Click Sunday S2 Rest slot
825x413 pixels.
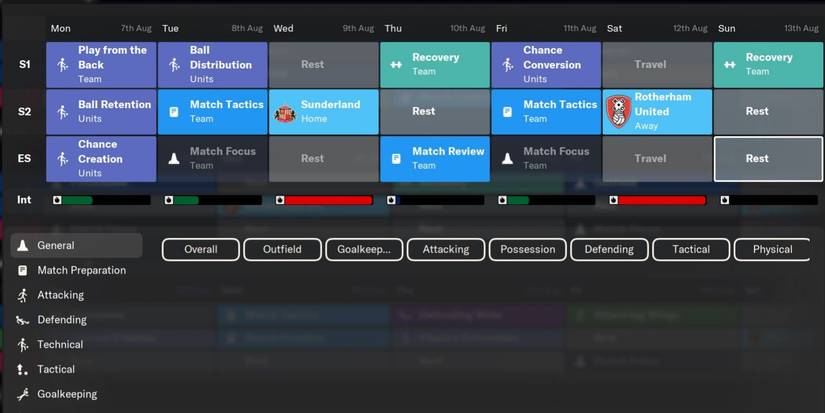tap(769, 112)
